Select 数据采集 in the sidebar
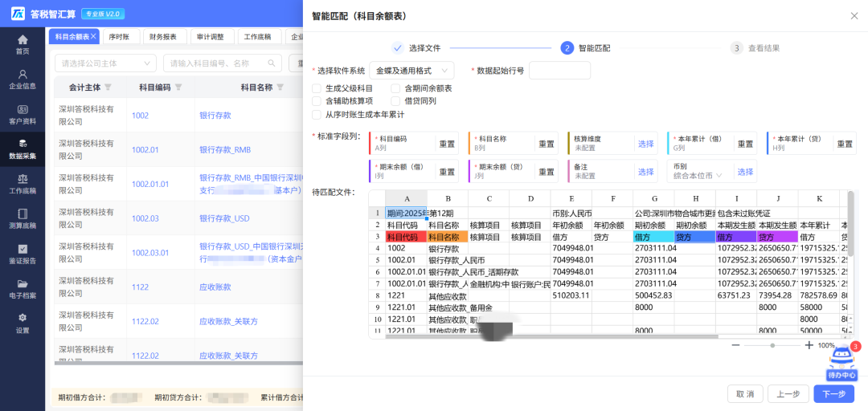 click(23, 149)
